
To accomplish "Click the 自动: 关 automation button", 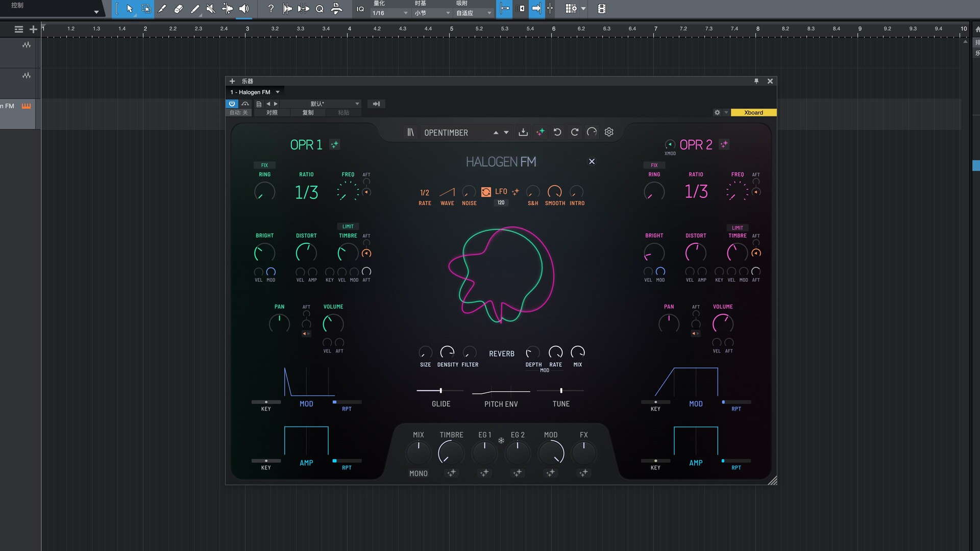I will pos(238,113).
